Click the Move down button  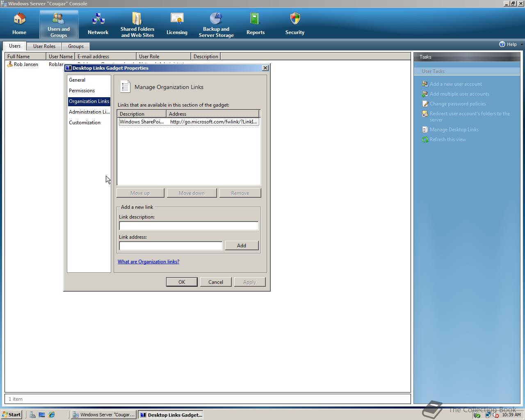coord(192,193)
